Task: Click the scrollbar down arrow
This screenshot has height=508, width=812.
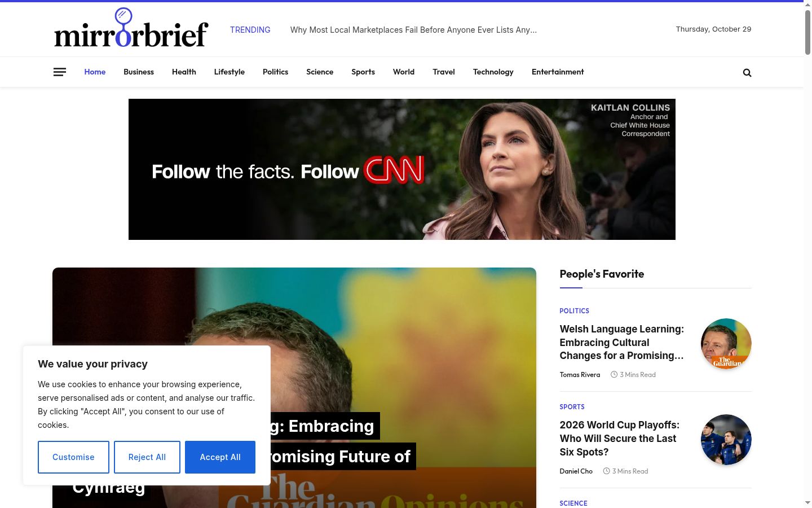Action: tap(807, 502)
